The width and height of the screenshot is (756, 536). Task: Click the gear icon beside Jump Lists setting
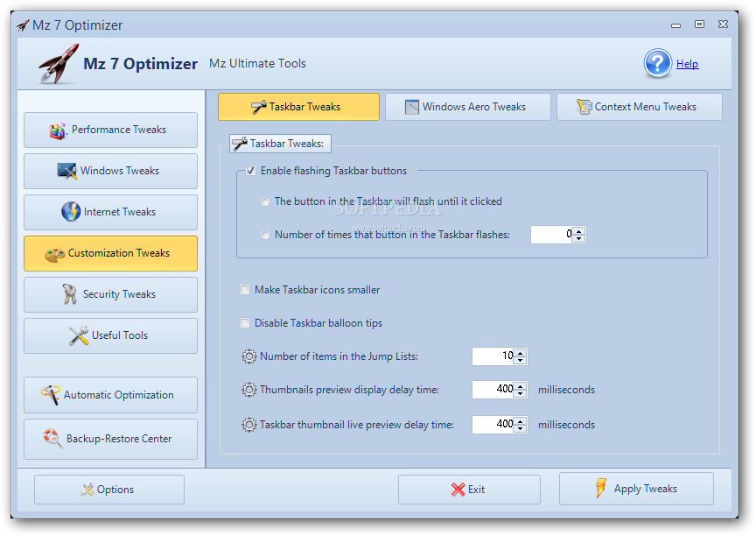(249, 356)
